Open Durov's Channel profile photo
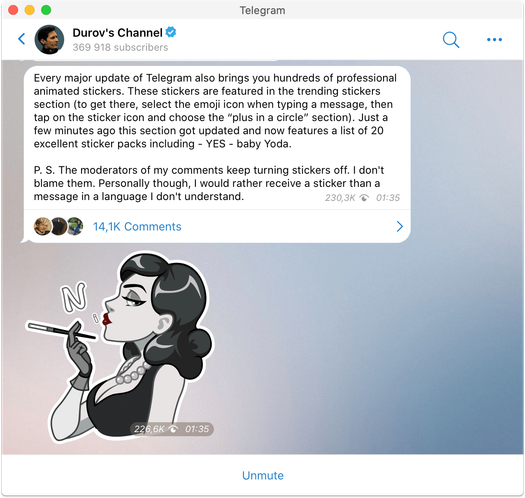The width and height of the screenshot is (525, 498). point(49,40)
